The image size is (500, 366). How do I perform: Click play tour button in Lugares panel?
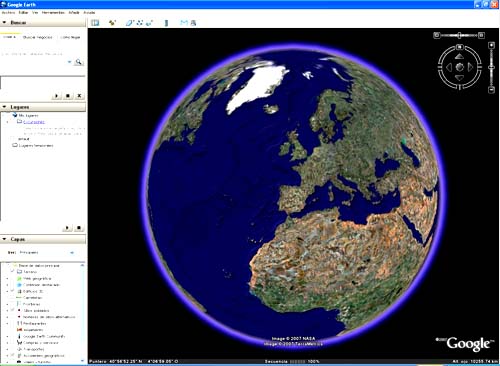coord(67,228)
